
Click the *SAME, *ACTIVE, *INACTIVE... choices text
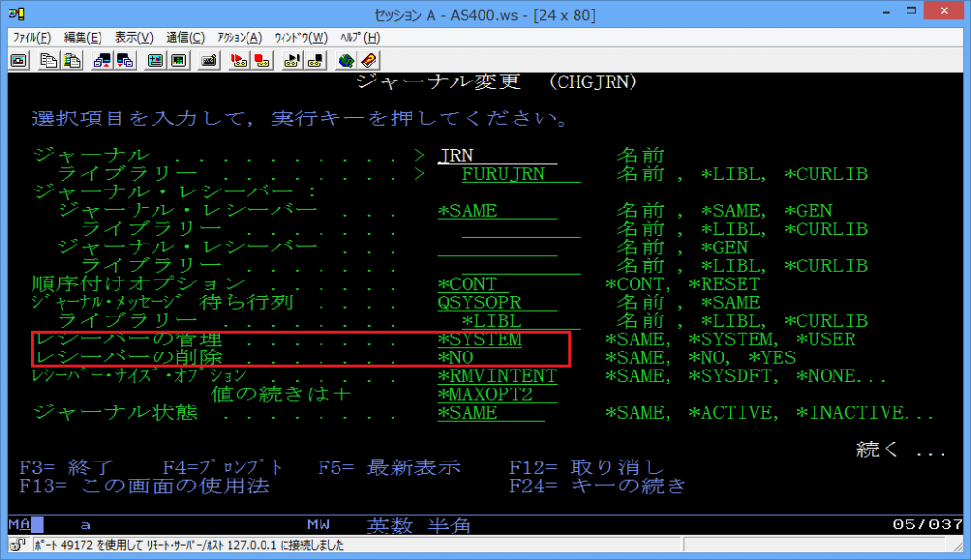770,413
